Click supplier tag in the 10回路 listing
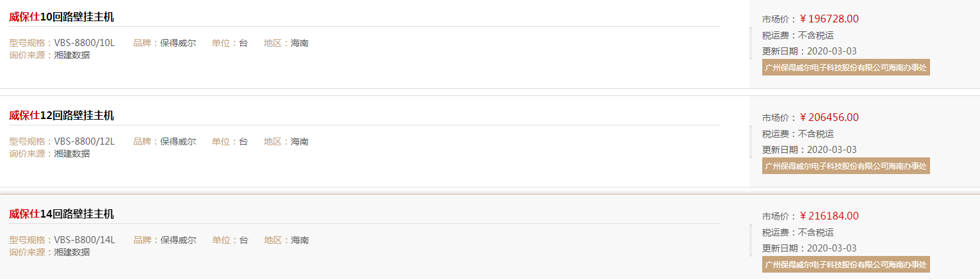This screenshot has width=980, height=279. pos(846,67)
